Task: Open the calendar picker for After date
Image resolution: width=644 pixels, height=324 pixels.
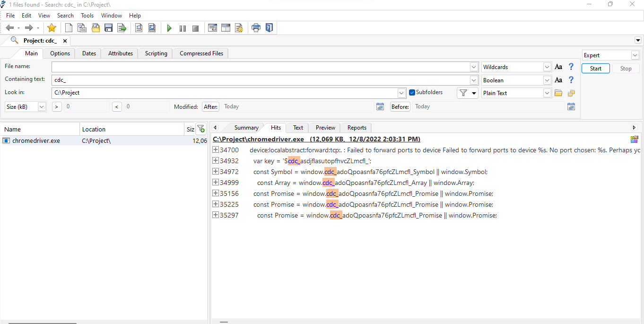Action: (380, 106)
